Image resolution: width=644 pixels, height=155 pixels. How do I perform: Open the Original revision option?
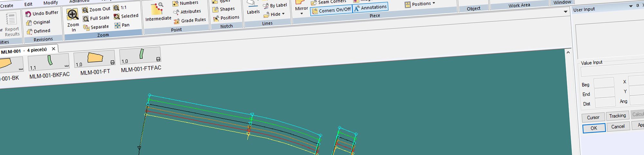(38, 22)
